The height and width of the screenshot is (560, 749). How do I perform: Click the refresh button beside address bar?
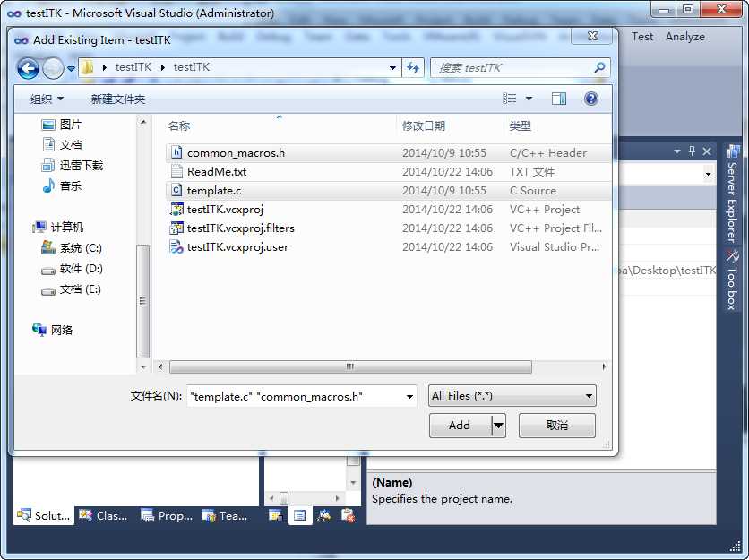(413, 68)
